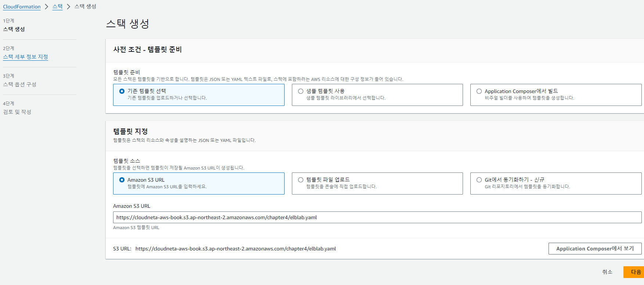Screen dimensions: 644x285
Task: Click the 취소 button
Action: pos(607,272)
